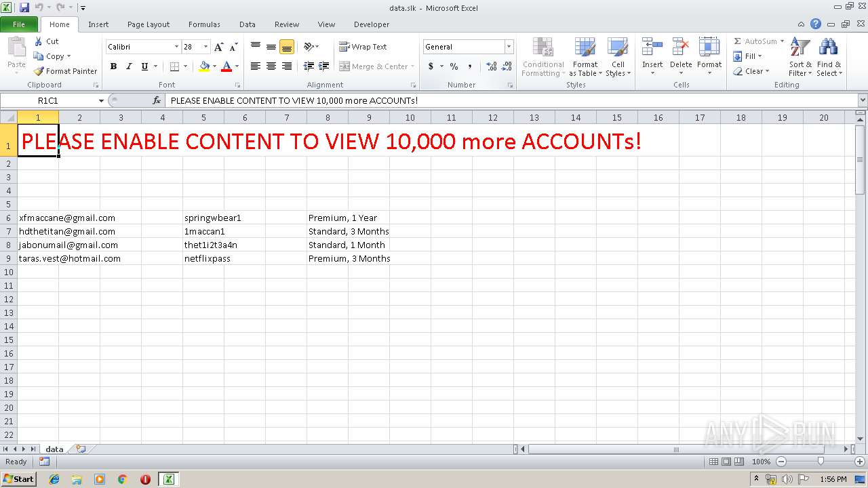
Task: Toggle Align Text Left
Action: click(256, 66)
